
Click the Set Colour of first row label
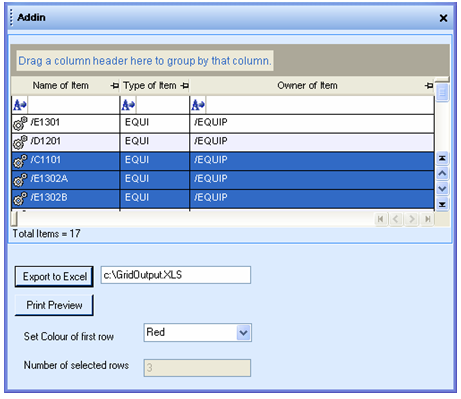coord(69,336)
